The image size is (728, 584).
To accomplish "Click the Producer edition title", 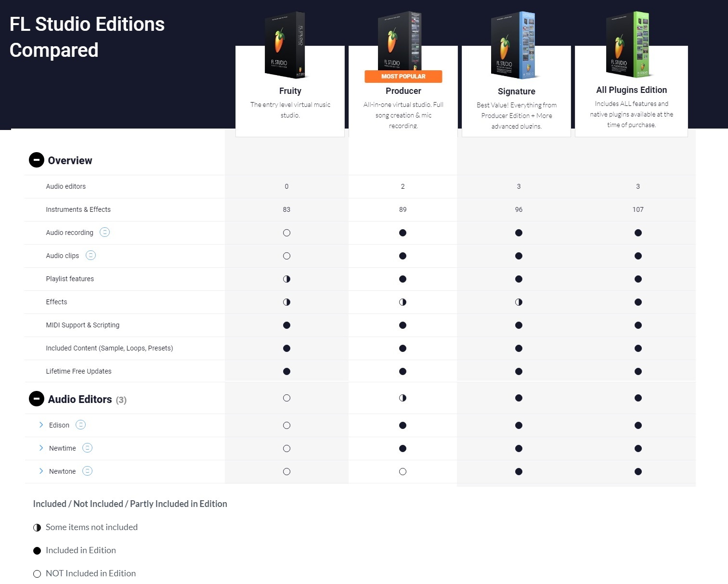I will pyautogui.click(x=403, y=91).
